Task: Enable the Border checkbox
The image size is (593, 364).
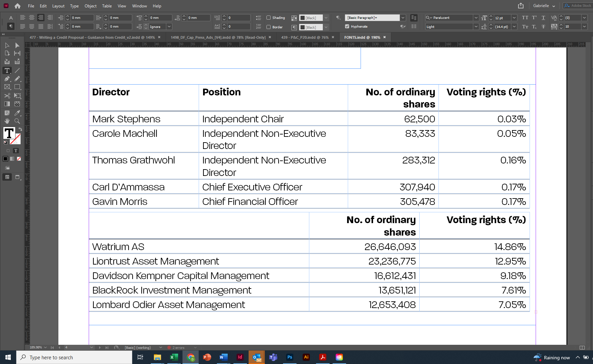Action: click(x=268, y=27)
